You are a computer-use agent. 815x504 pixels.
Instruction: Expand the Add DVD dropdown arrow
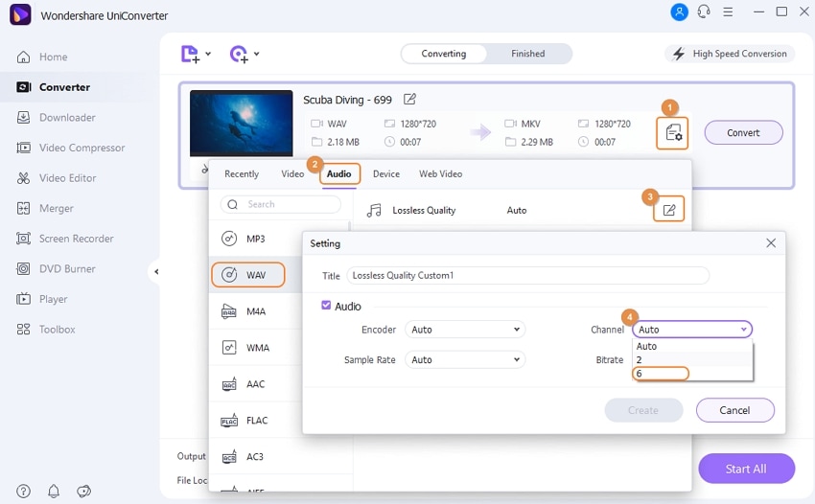pyautogui.click(x=256, y=54)
